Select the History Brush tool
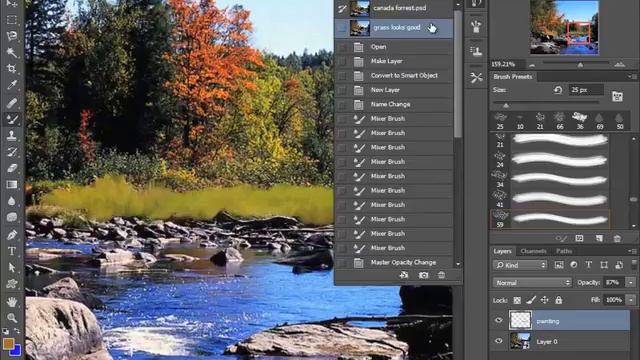The width and height of the screenshot is (640, 360). click(12, 152)
